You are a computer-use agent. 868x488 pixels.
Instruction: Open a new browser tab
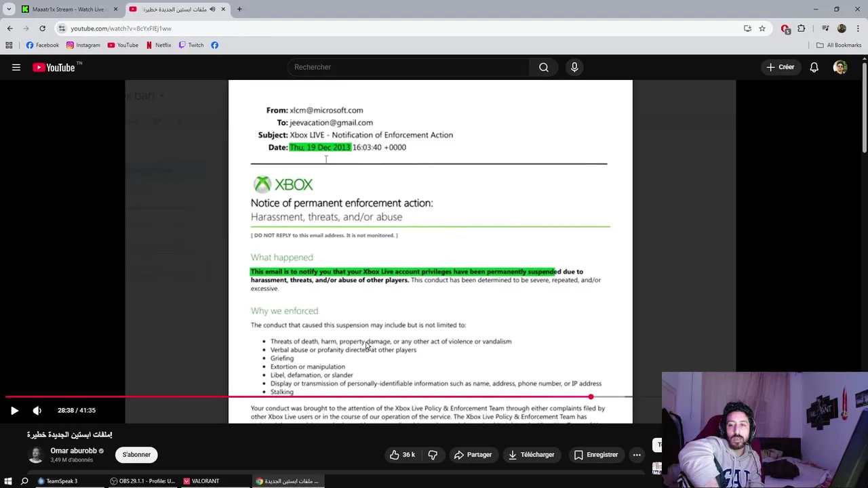(x=239, y=9)
